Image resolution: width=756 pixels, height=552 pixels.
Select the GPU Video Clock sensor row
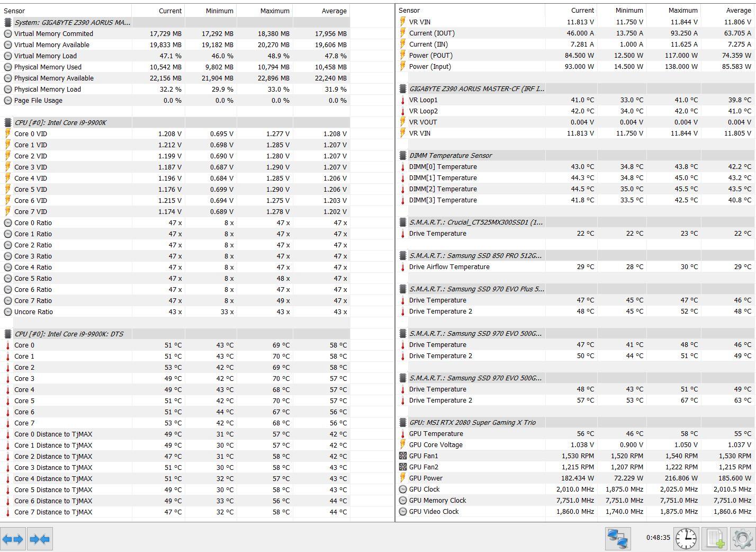(576, 512)
